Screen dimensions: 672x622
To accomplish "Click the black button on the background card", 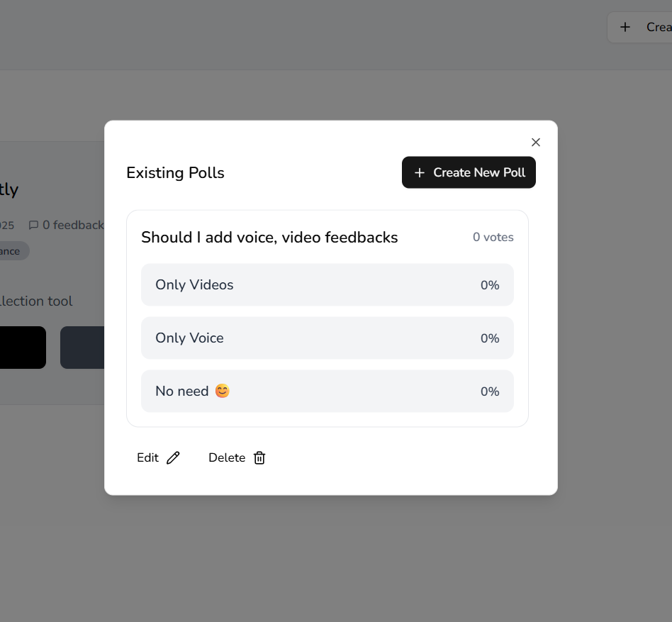I will click(21, 348).
